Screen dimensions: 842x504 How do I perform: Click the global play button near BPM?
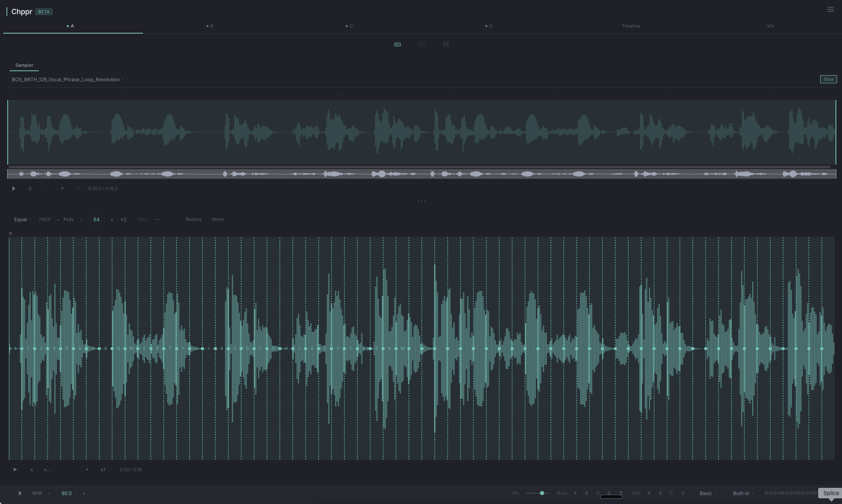point(20,493)
